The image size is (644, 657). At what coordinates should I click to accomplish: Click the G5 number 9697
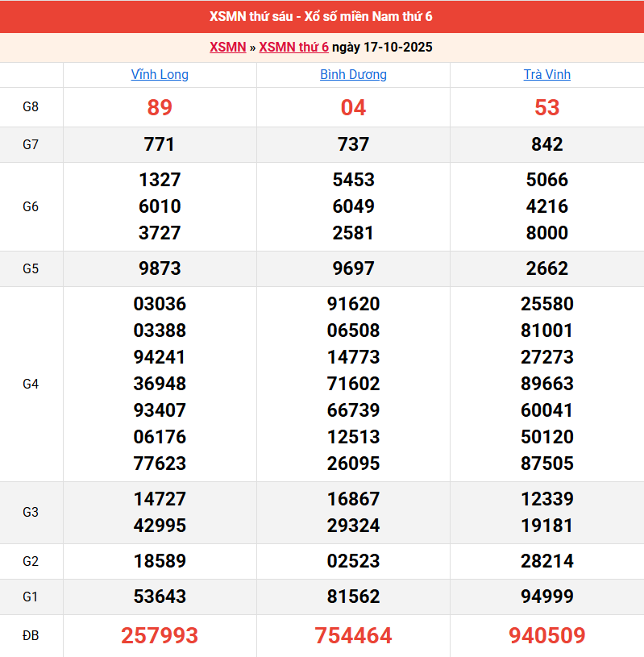tap(353, 268)
